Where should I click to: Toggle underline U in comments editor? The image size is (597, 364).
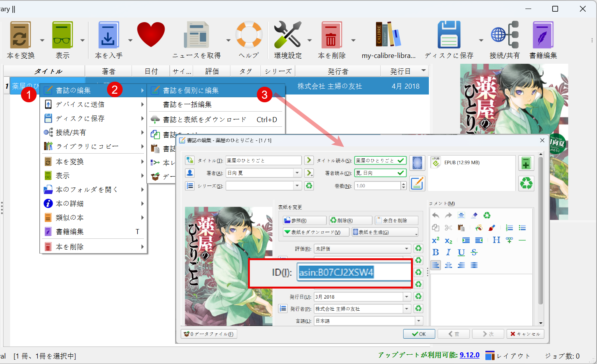(x=461, y=252)
